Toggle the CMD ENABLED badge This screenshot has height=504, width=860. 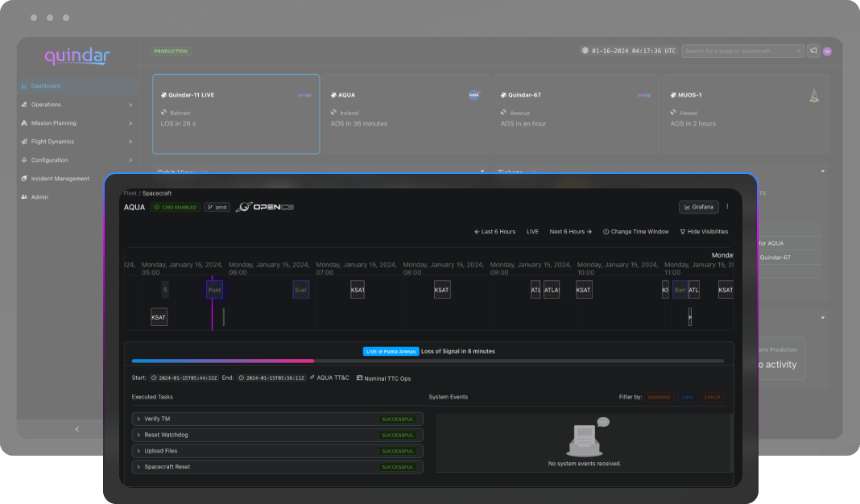[x=176, y=207]
